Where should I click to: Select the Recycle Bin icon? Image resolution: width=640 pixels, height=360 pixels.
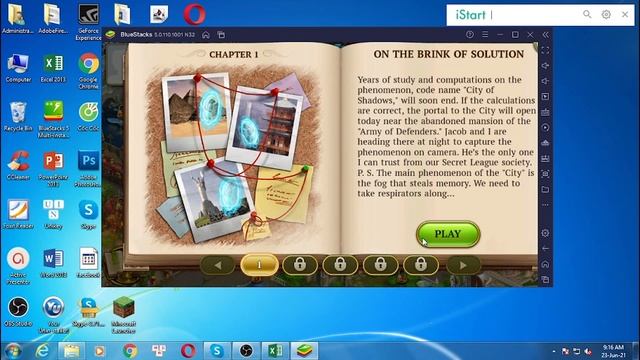[x=18, y=116]
